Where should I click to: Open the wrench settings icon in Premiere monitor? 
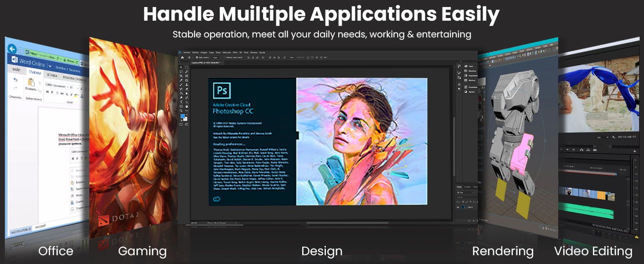point(614,137)
